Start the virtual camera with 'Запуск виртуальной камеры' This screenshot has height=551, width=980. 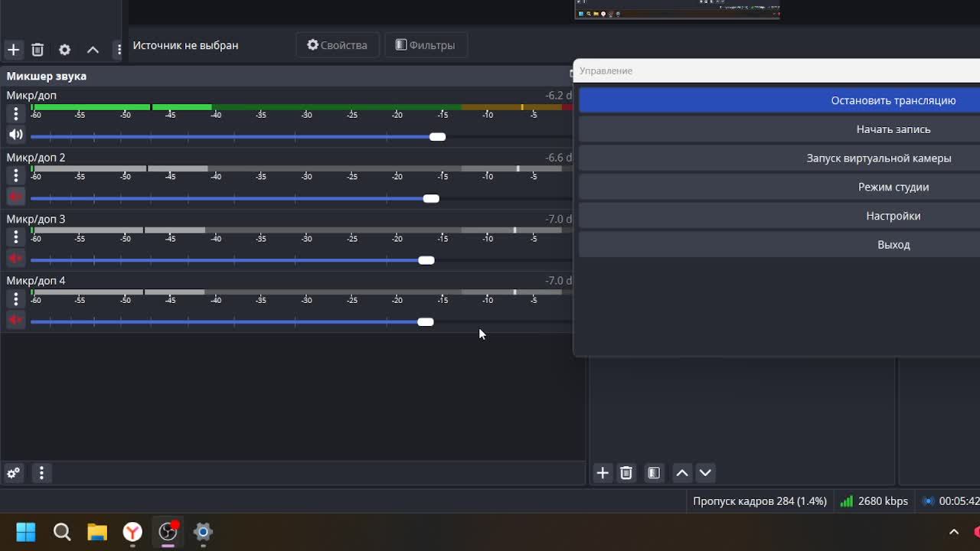pos(779,158)
